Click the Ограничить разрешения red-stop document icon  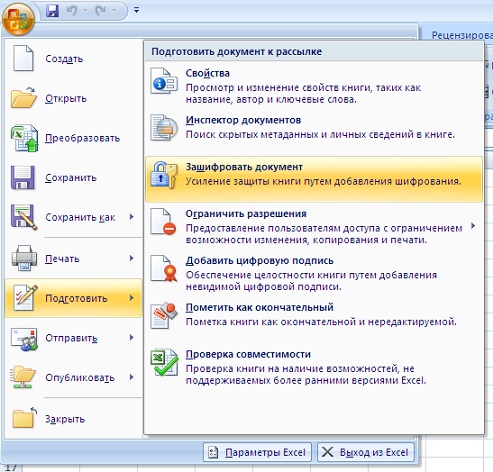(163, 222)
